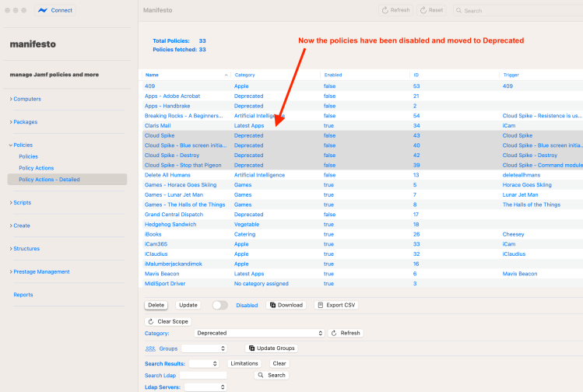583x392 pixels.
Task: Click the Delete button
Action: [x=156, y=305]
